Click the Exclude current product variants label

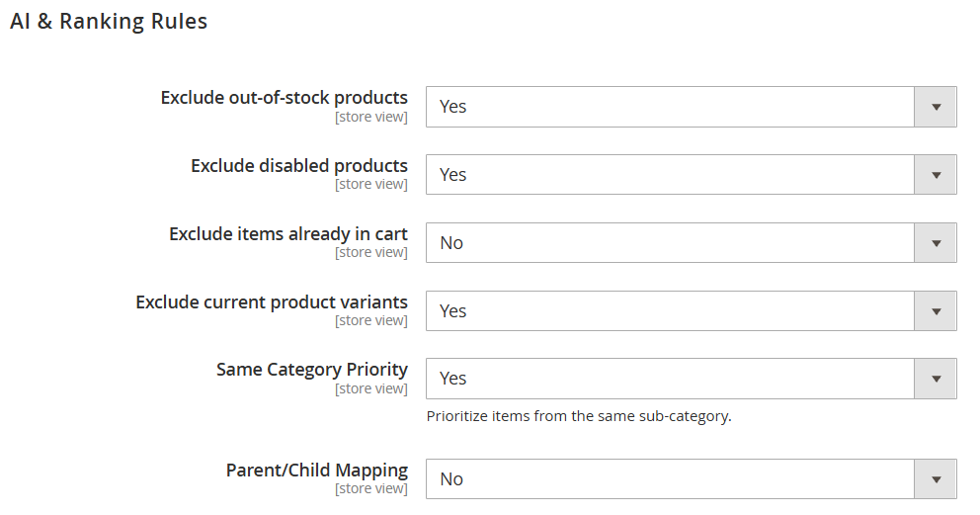[272, 301]
